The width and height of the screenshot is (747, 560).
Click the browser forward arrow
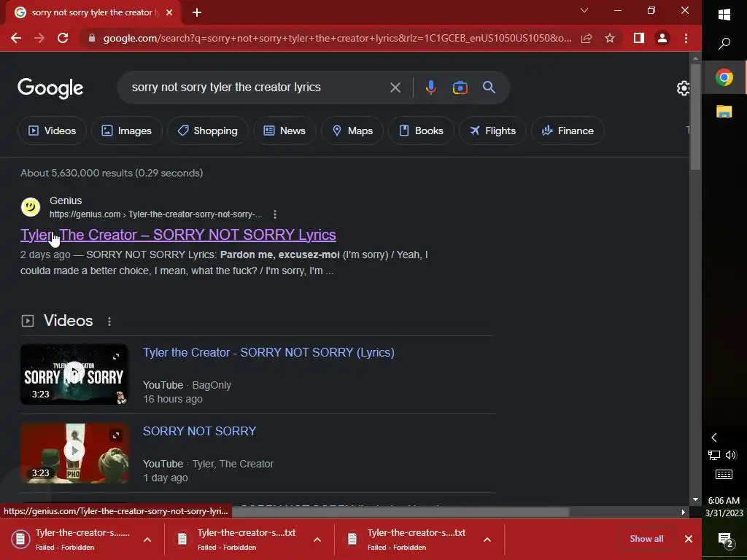(x=39, y=38)
